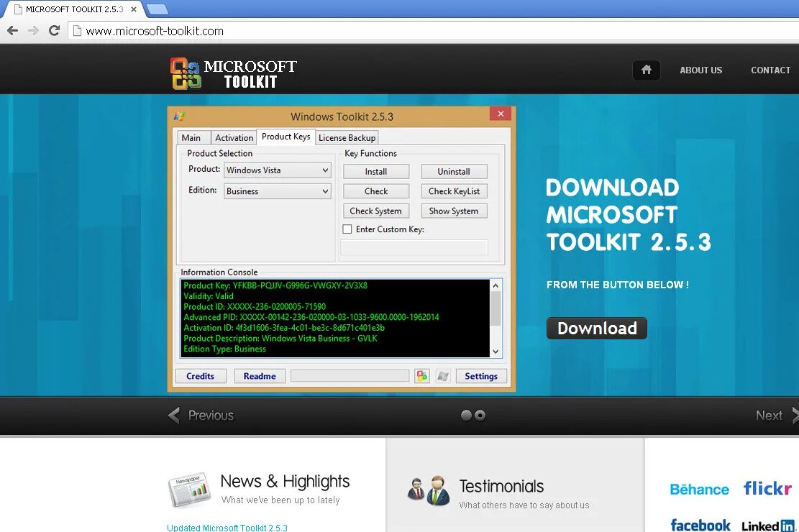Click the Validity: Valid console line
This screenshot has height=532, width=799.
(209, 296)
